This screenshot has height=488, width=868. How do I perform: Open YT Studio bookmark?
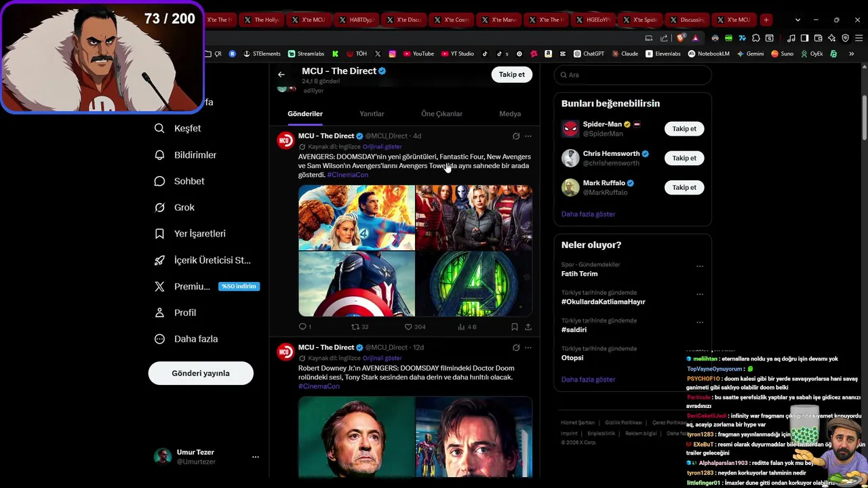458,54
